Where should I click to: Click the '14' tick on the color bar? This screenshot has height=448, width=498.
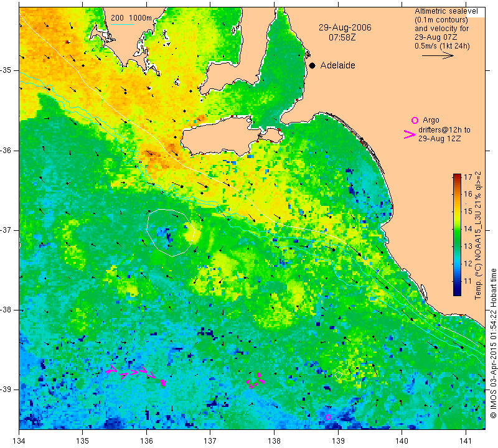tap(468, 229)
